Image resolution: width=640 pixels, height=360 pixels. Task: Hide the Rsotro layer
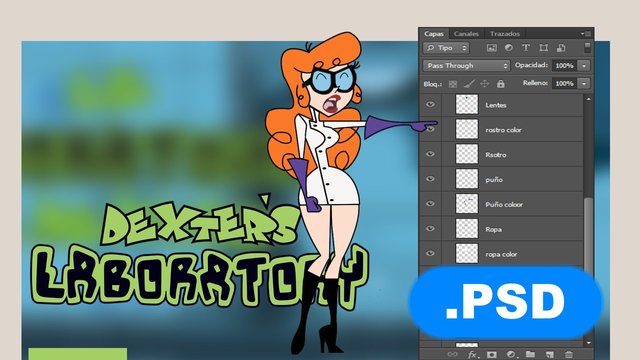coord(430,154)
